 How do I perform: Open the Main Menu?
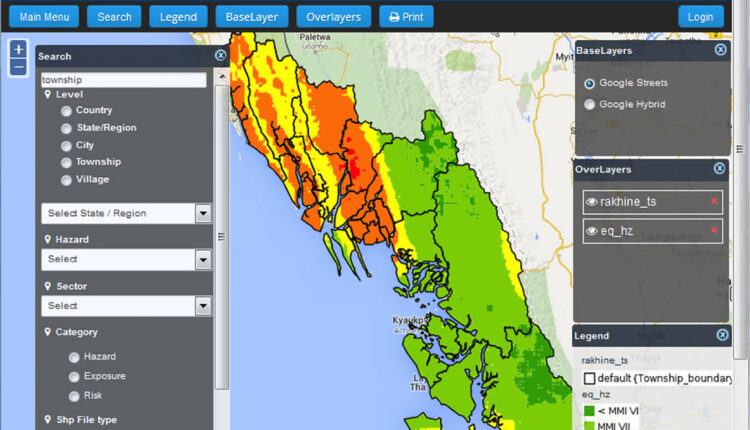coord(44,17)
